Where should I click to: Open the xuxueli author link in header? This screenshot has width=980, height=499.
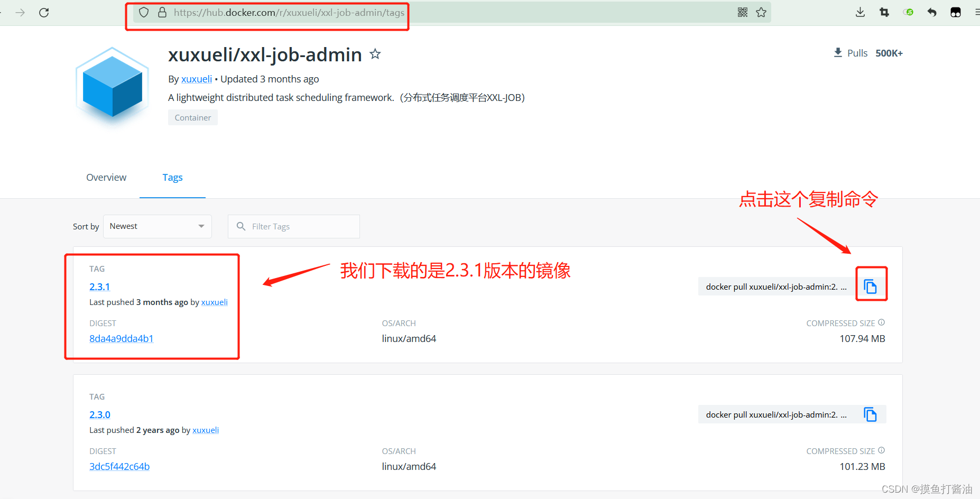coord(197,79)
